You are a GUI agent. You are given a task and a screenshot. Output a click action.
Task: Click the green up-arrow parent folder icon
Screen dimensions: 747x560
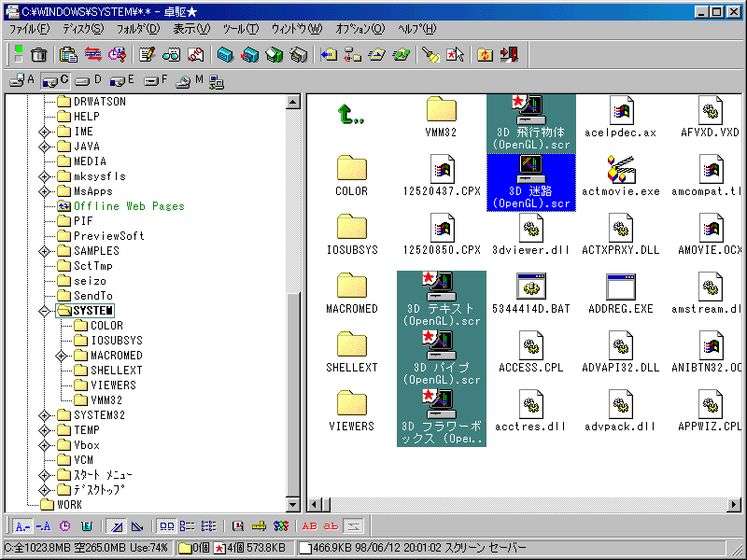[351, 115]
